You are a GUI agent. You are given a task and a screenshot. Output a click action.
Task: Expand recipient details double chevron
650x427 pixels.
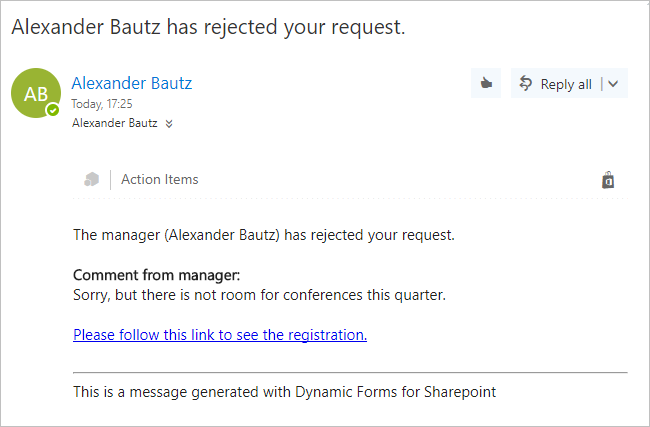click(169, 124)
